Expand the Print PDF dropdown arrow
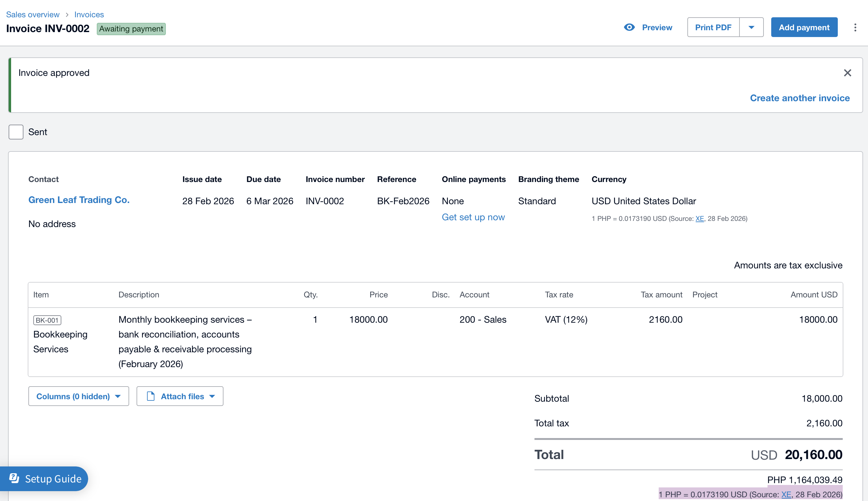The width and height of the screenshot is (868, 501). point(751,27)
